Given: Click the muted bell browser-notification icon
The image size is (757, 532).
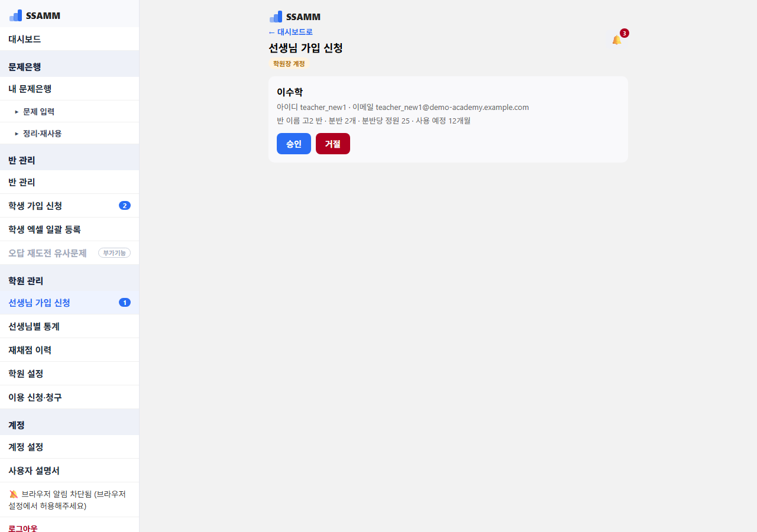Looking at the screenshot, I should [14, 494].
